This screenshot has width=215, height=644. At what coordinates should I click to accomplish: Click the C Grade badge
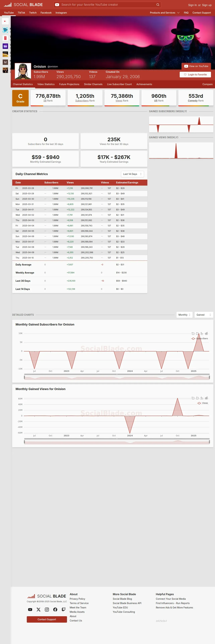click(20, 98)
